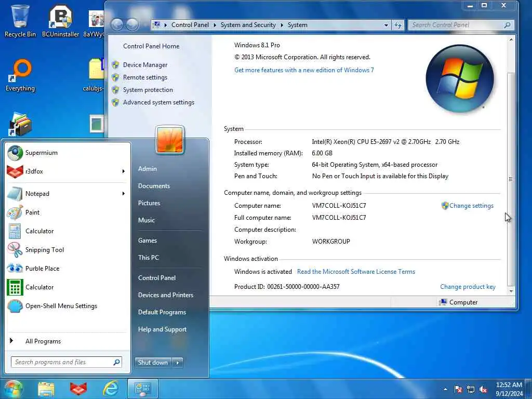Start the Snipping Tool
This screenshot has width=532, height=399.
pyautogui.click(x=67, y=250)
